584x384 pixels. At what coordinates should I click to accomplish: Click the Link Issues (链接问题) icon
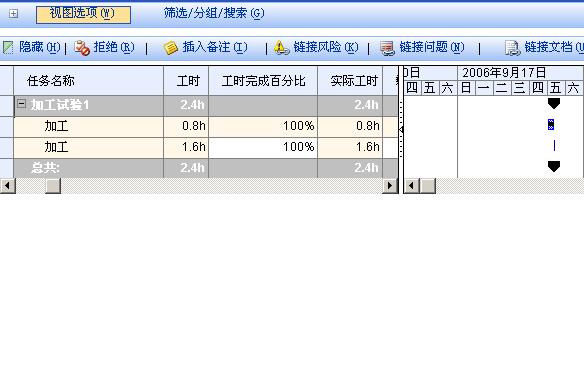pyautogui.click(x=387, y=48)
